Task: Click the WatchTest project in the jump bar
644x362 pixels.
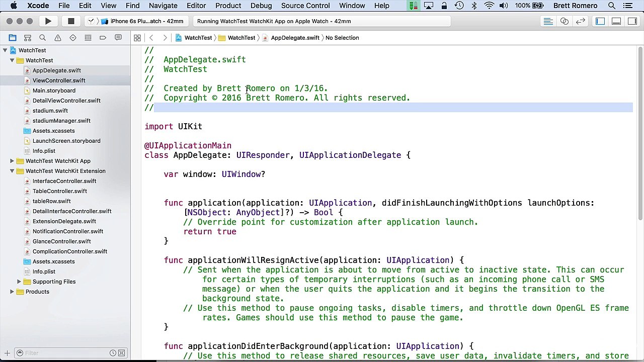Action: 194,38
